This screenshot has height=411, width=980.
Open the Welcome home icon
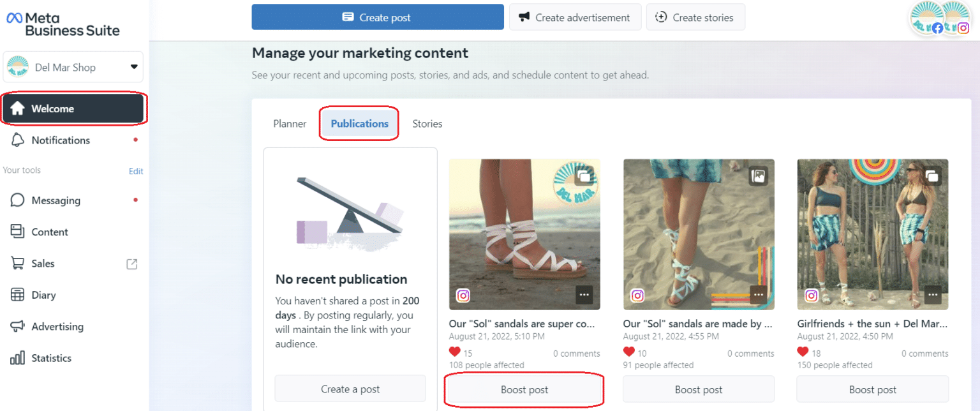(17, 108)
